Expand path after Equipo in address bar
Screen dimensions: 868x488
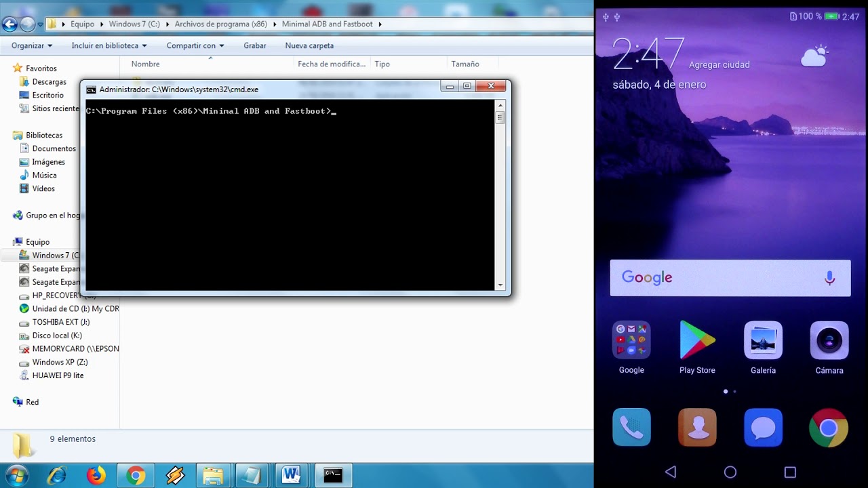pos(102,24)
